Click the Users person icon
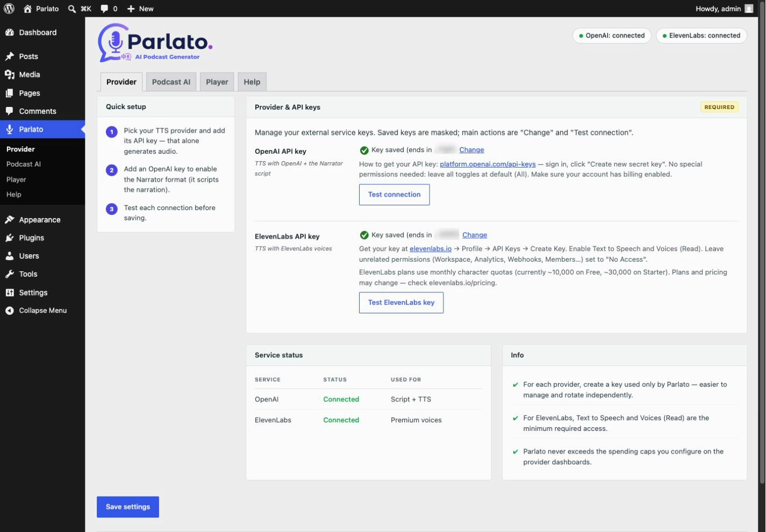Screen dimensions: 766x532 point(10,256)
